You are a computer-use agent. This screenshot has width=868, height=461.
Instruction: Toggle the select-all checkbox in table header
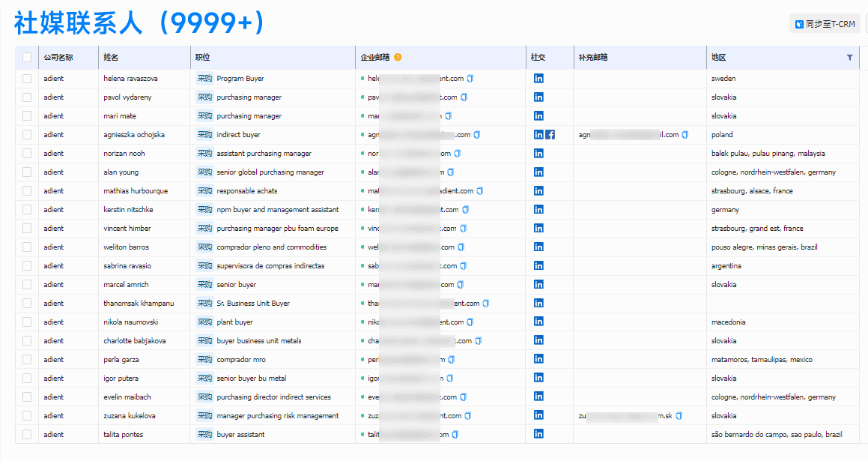tap(27, 58)
